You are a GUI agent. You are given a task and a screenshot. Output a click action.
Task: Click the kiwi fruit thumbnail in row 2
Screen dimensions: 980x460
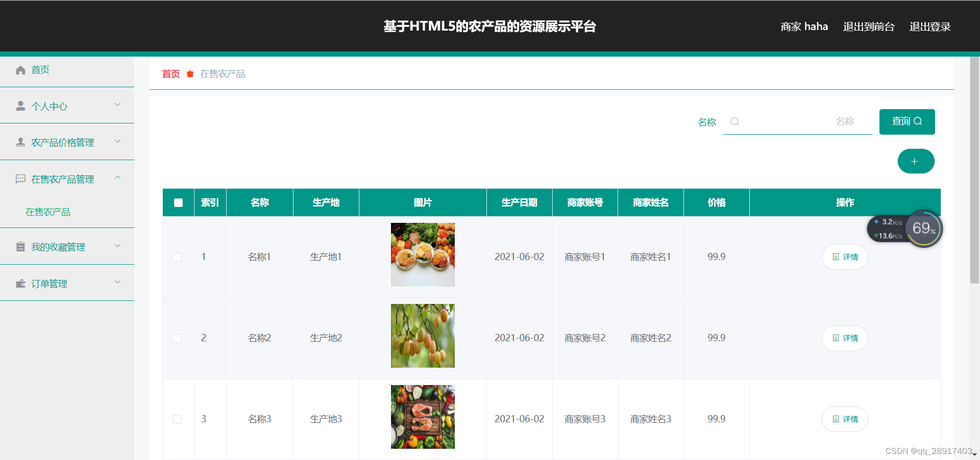(423, 336)
